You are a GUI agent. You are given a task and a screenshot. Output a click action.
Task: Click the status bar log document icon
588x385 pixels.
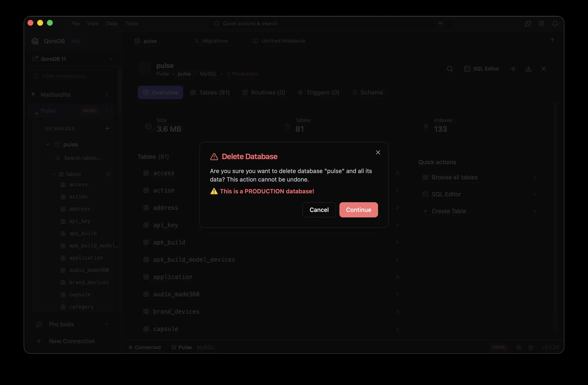click(530, 347)
